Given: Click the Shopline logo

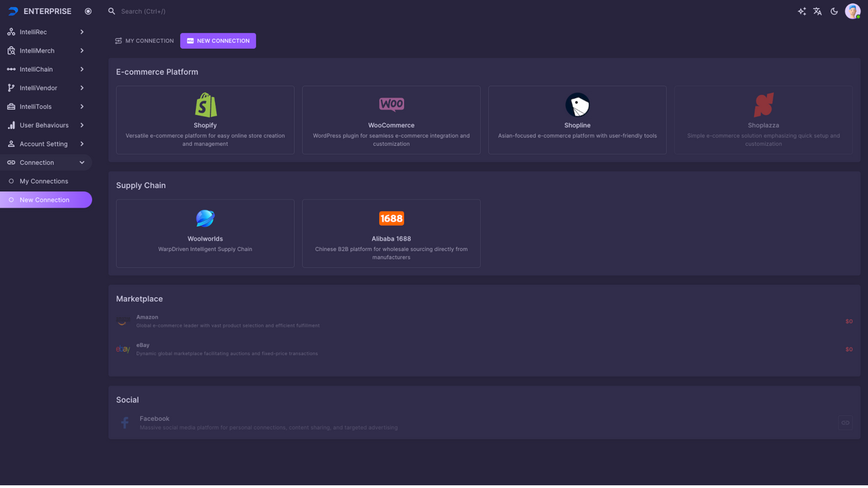Looking at the screenshot, I should pyautogui.click(x=578, y=105).
